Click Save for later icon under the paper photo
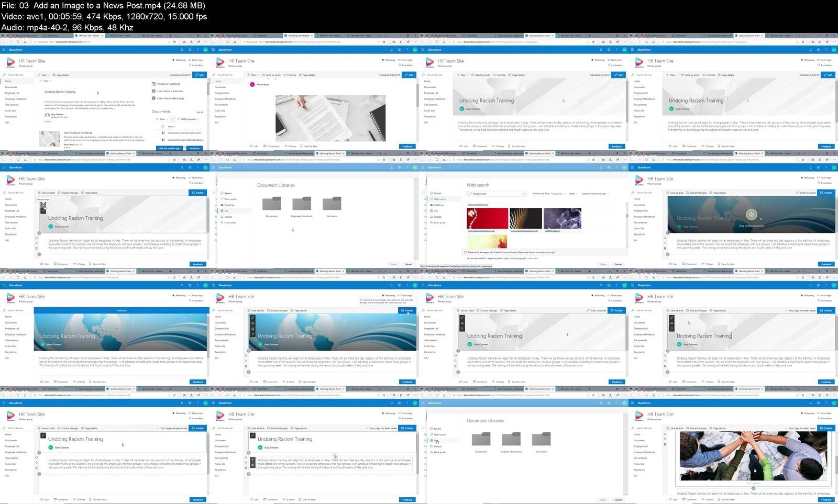Screen dimensions: 838x504 tap(301, 146)
